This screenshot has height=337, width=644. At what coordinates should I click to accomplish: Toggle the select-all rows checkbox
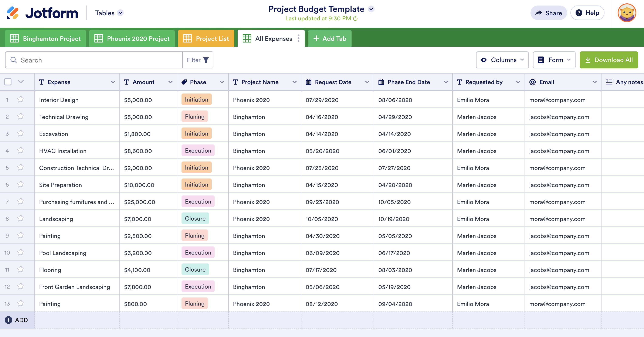[8, 82]
